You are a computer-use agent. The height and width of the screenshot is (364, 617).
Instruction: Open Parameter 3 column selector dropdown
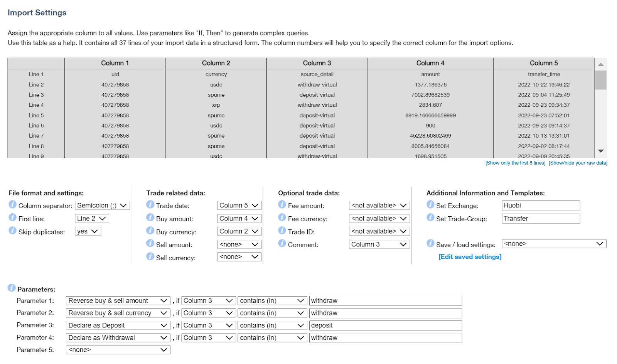click(x=209, y=325)
